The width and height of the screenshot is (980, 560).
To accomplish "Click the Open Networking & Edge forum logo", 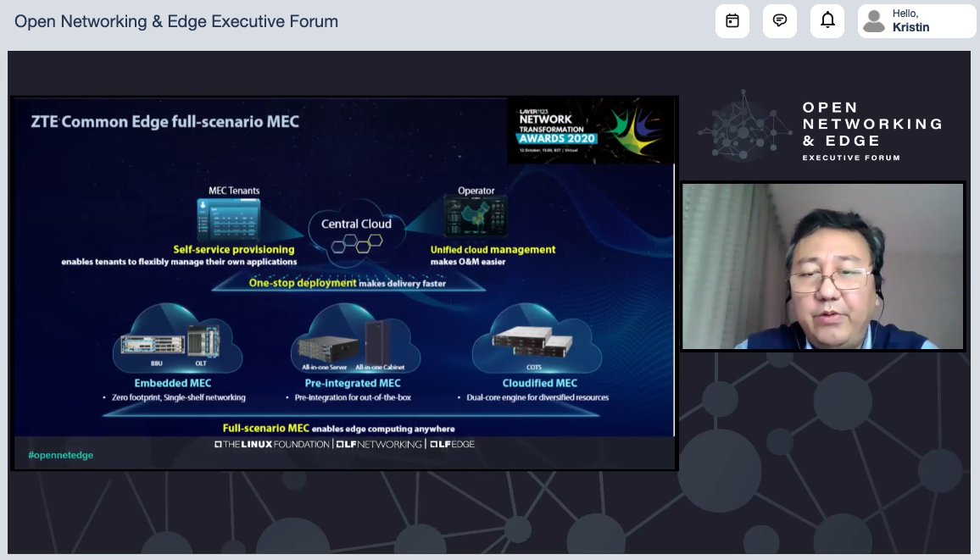I will (821, 127).
